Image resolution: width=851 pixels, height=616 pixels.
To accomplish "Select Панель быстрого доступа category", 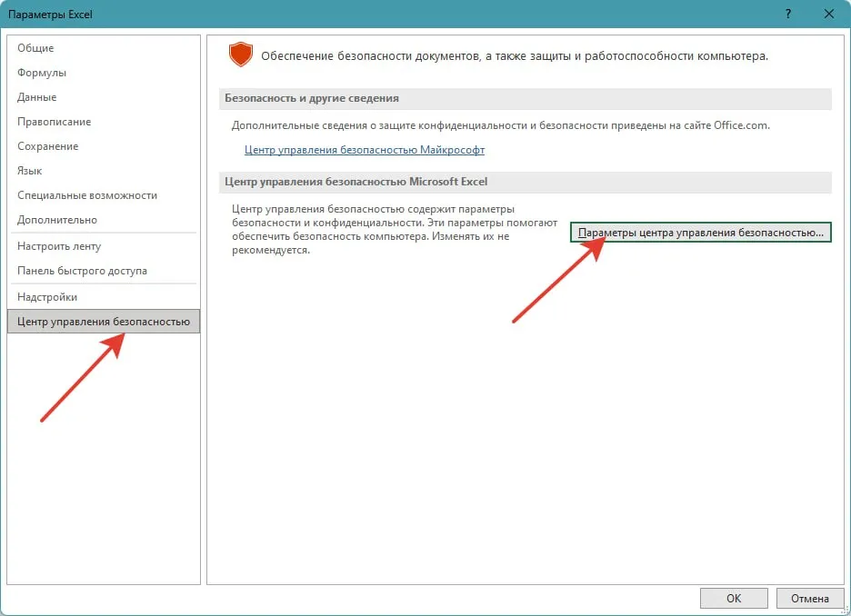I will point(82,271).
